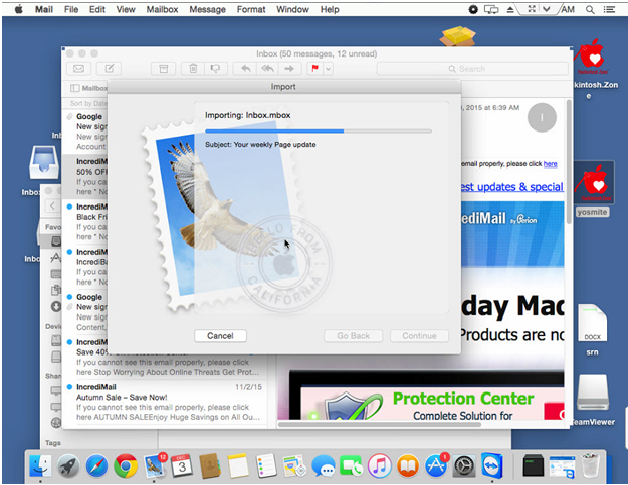Open the Message menu
Image resolution: width=628 pixels, height=485 pixels.
(x=207, y=9)
